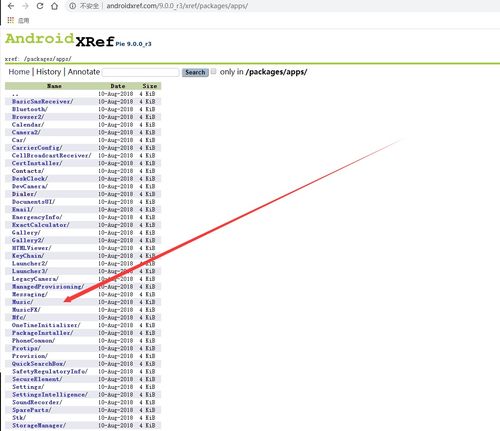Open the PackageInstaller/ directory link

[42, 333]
